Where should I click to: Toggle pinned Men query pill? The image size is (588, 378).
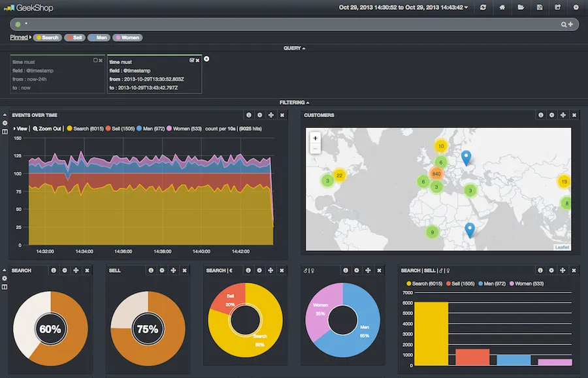click(98, 37)
